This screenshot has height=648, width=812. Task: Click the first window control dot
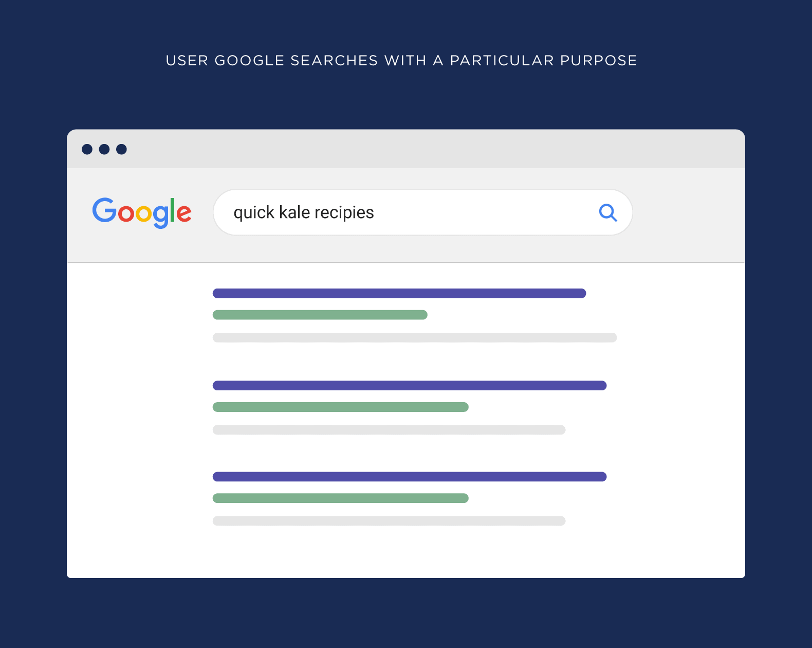coord(87,149)
